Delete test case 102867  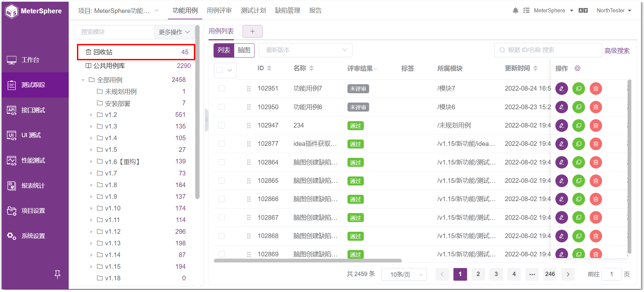[x=596, y=217]
